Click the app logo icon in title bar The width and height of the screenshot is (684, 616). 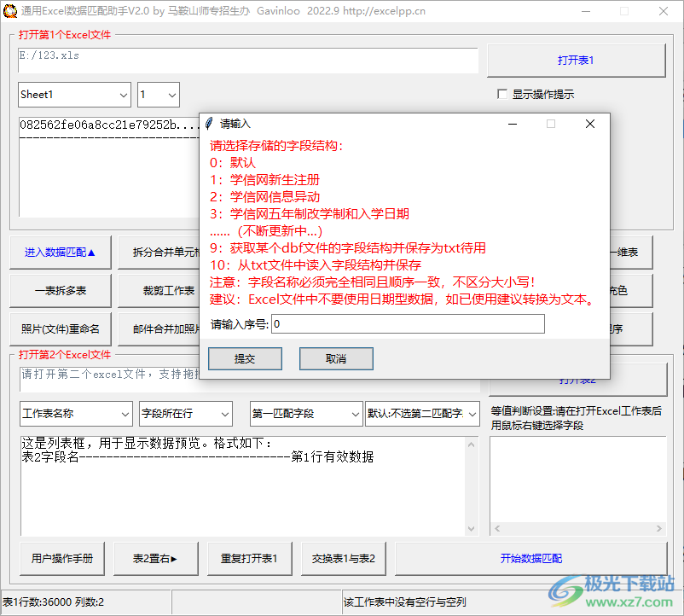[x=10, y=11]
